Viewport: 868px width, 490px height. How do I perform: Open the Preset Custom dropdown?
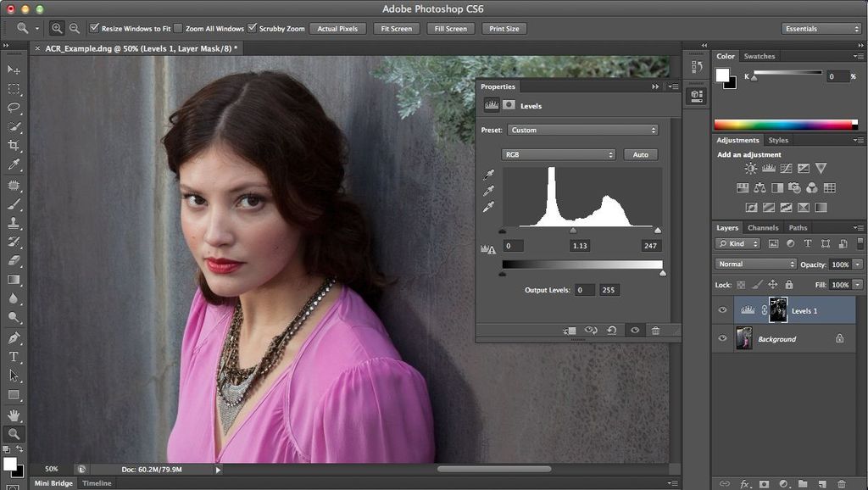tap(582, 131)
